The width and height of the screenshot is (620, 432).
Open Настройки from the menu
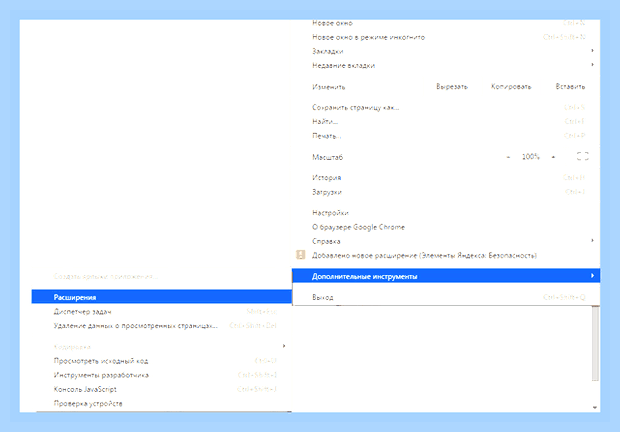446,213
